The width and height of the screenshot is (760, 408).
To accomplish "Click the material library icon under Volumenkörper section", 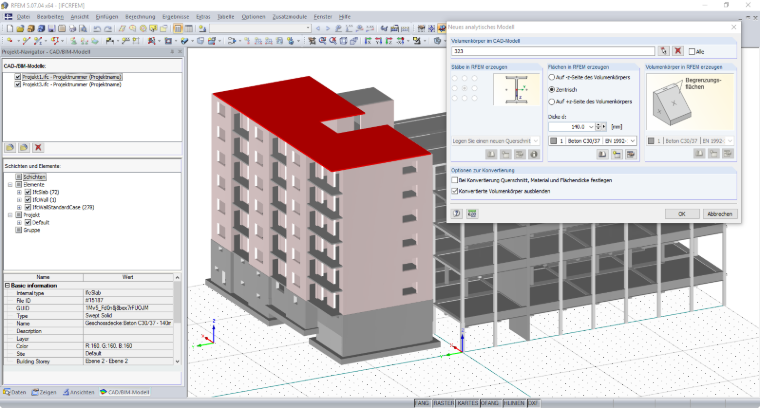I will [x=699, y=153].
